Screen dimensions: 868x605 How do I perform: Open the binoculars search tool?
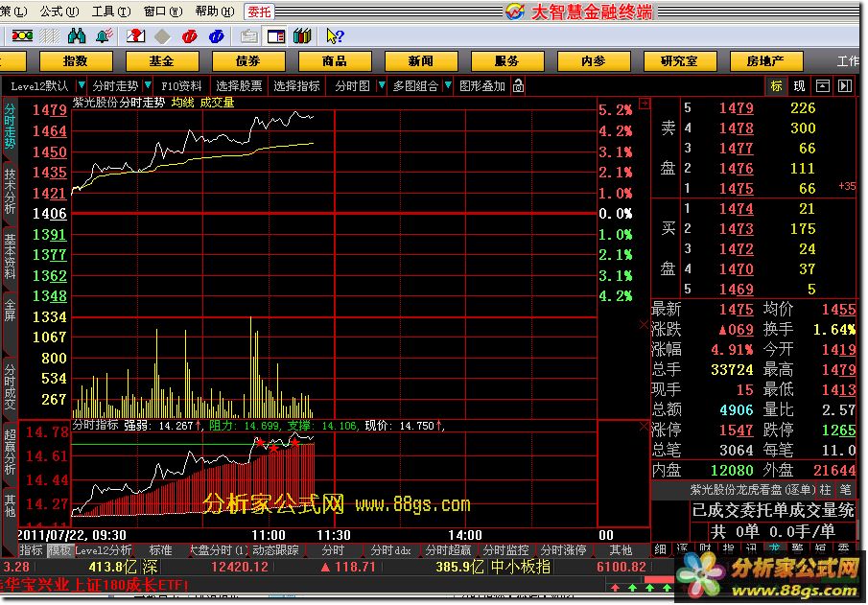click(x=77, y=36)
